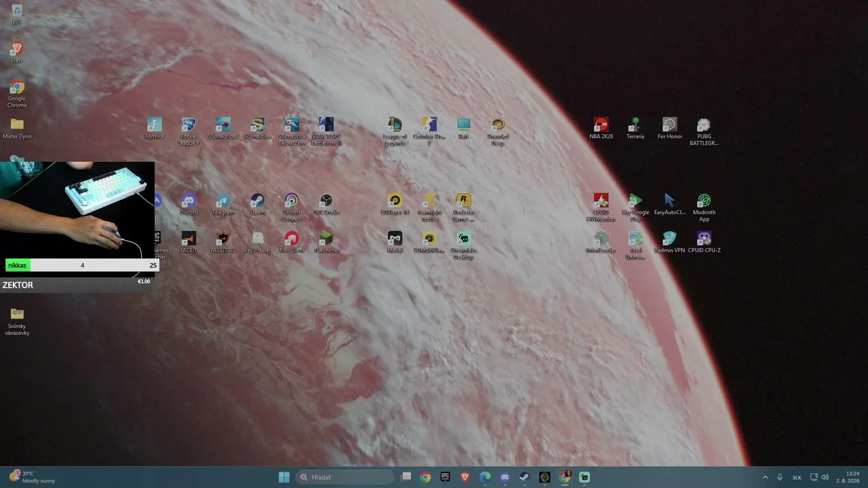This screenshot has height=488, width=868.
Task: Select the TLauncher Minecraft shortcut
Action: click(326, 242)
